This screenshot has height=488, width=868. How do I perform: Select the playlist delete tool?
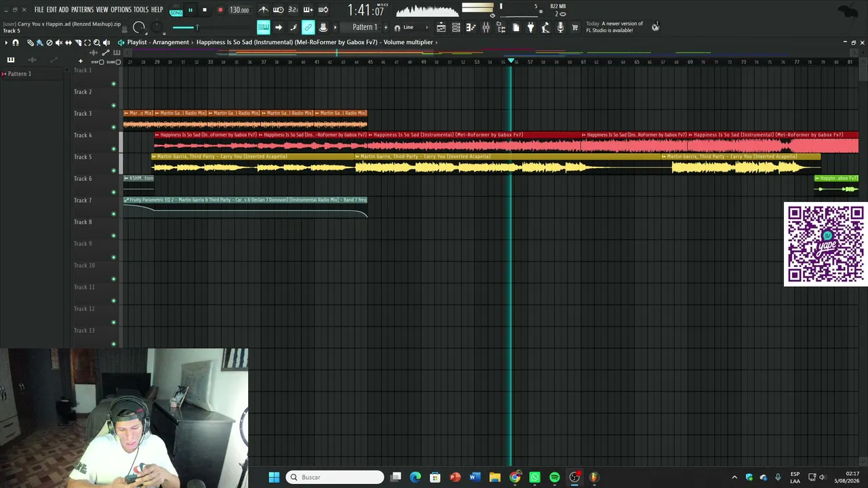[x=49, y=43]
